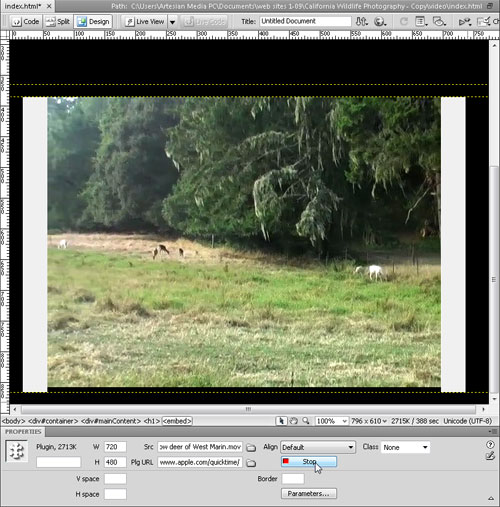Open the Live View options dropdown arrow
Viewport: 500px width, 507px height.
click(x=172, y=22)
